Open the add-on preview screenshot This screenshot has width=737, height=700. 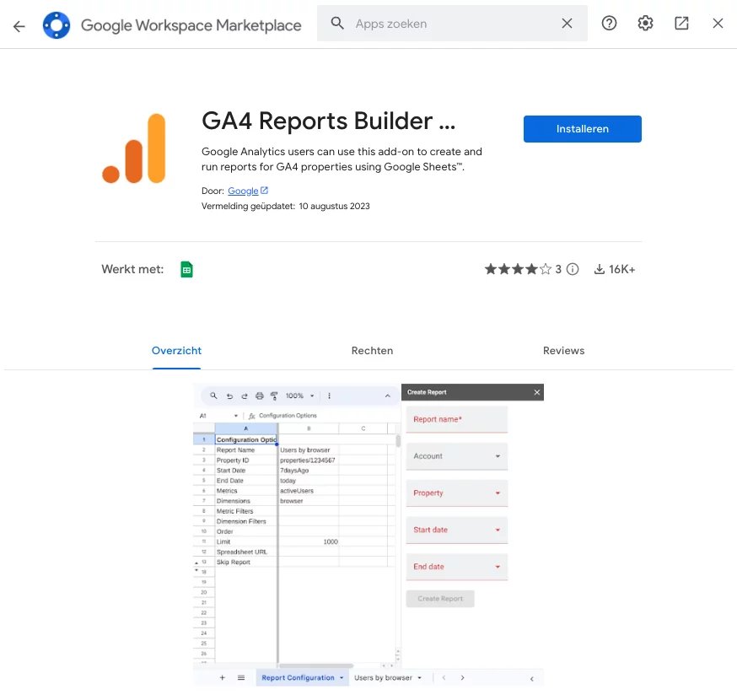(x=368, y=535)
